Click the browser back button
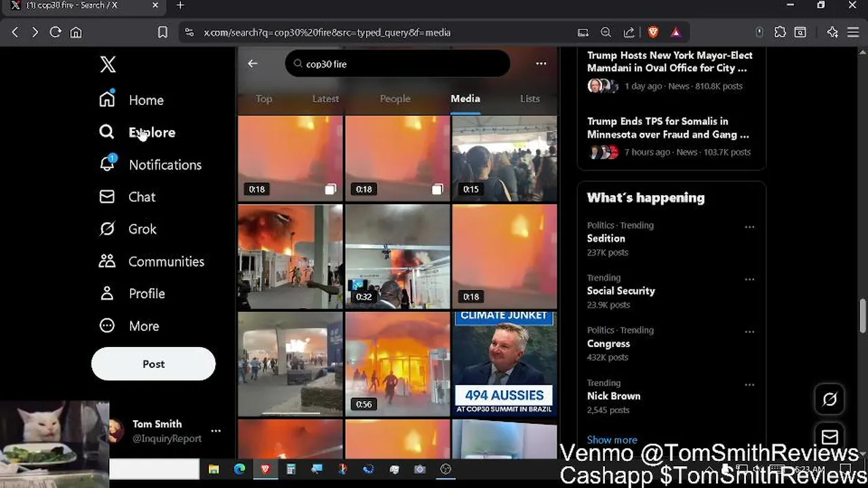Viewport: 868px width, 488px height. pyautogui.click(x=15, y=32)
